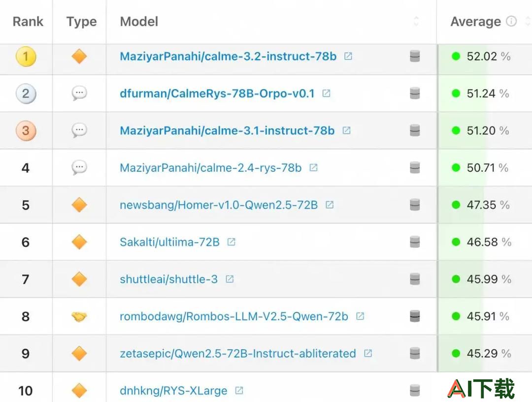The width and height of the screenshot is (532, 402).
Task: Click the chat bubble type icon for calme-3.1-instruct-78b
Action: point(79,130)
